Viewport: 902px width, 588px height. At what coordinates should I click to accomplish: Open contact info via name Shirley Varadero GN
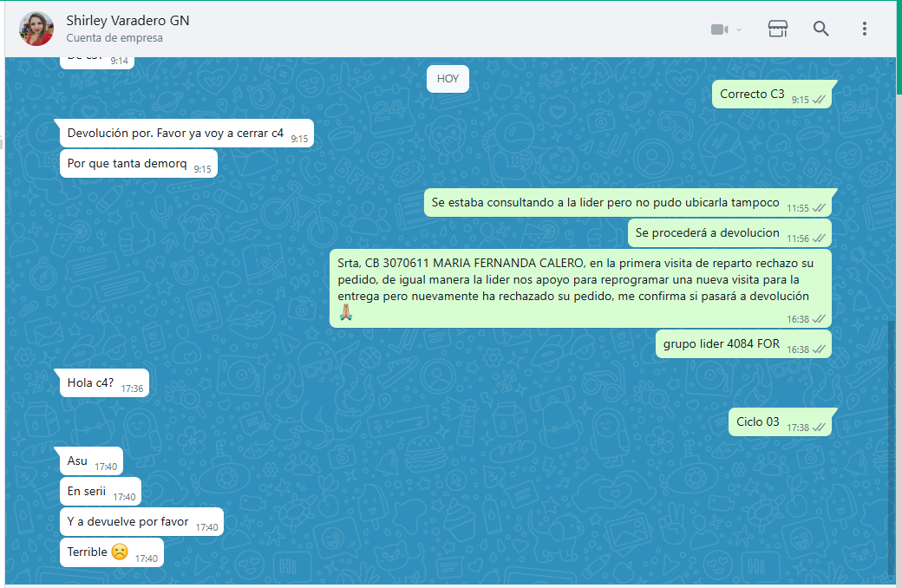tap(127, 21)
